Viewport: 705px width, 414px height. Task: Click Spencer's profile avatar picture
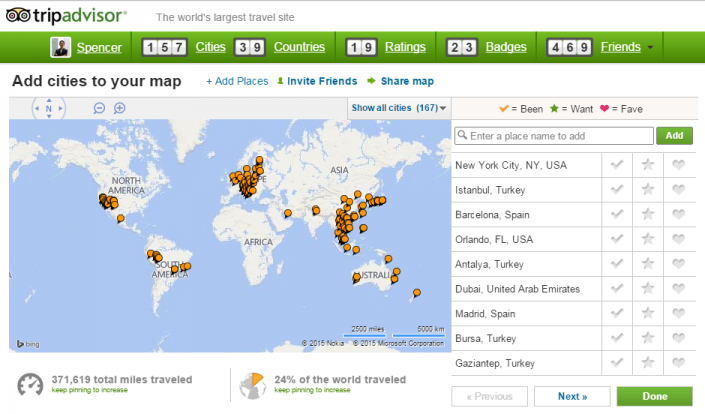[x=61, y=47]
